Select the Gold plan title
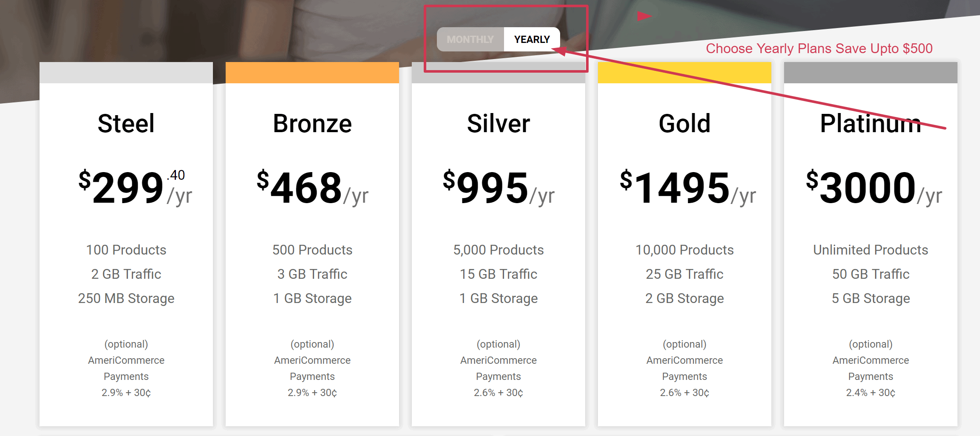Image resolution: width=980 pixels, height=436 pixels. [685, 124]
